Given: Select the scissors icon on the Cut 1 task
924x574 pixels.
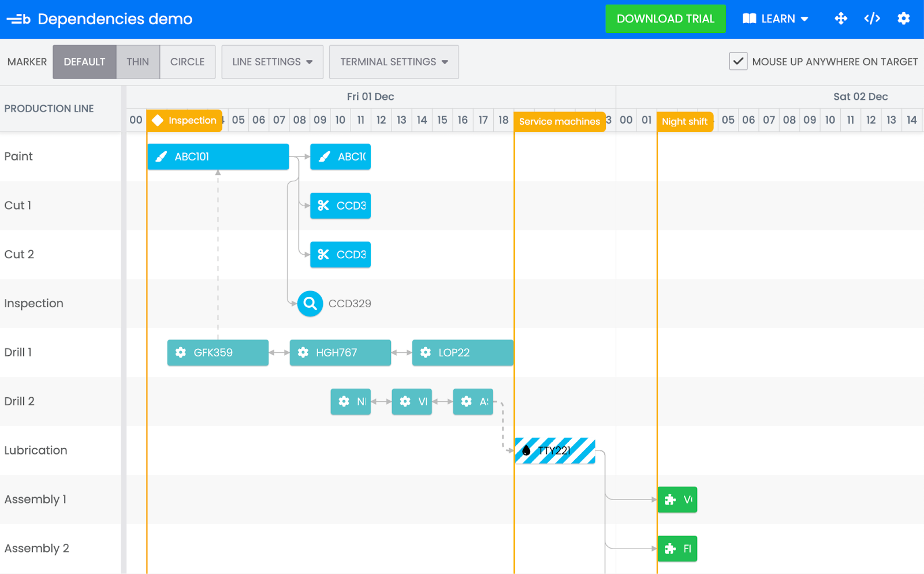Looking at the screenshot, I should coord(323,205).
